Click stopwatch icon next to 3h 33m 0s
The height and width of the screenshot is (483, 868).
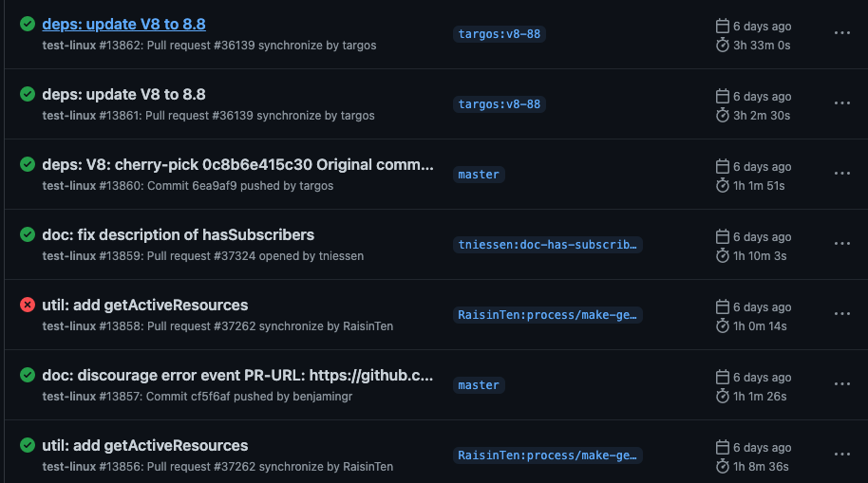click(723, 46)
